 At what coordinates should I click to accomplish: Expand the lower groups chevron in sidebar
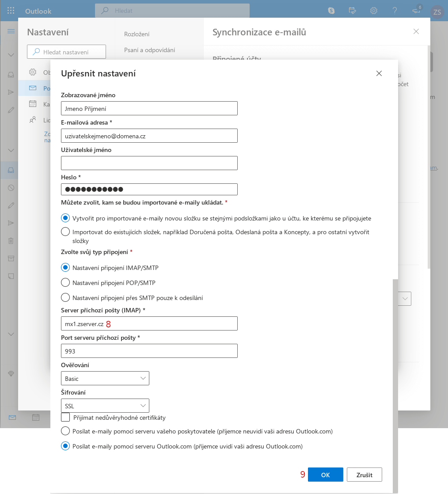coord(11,334)
